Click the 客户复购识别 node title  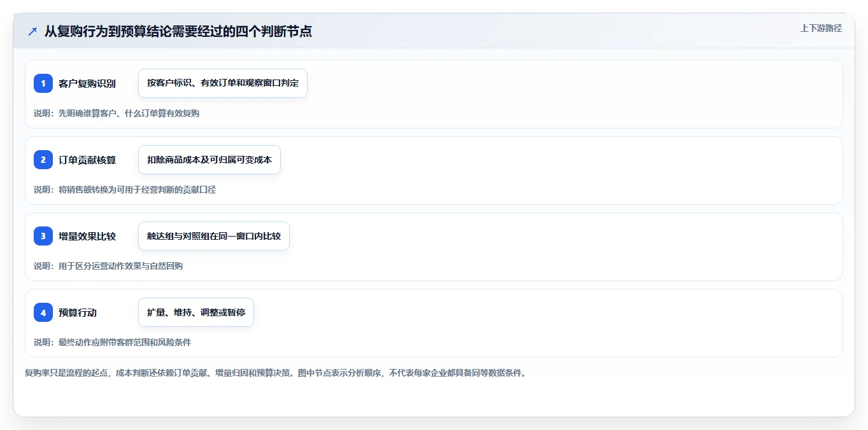87,83
